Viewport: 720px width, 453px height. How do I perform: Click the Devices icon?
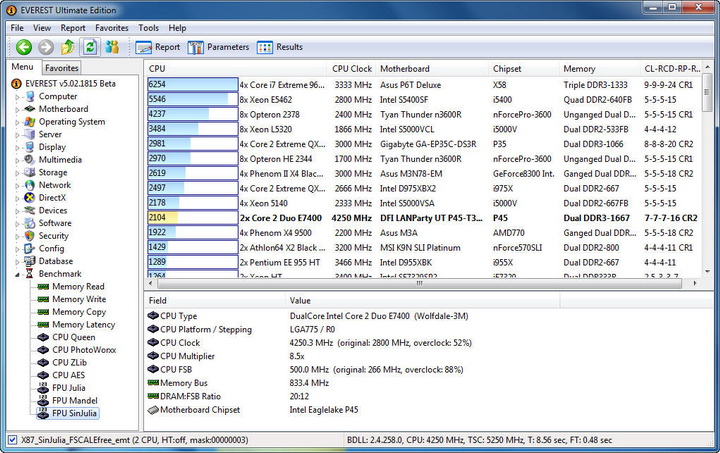click(30, 210)
